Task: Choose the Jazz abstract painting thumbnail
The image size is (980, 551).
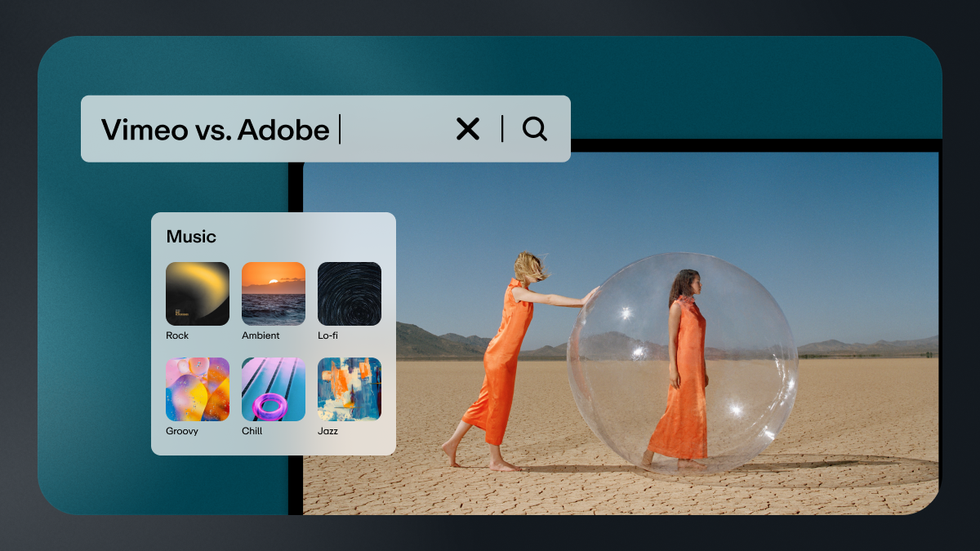Action: [x=350, y=389]
